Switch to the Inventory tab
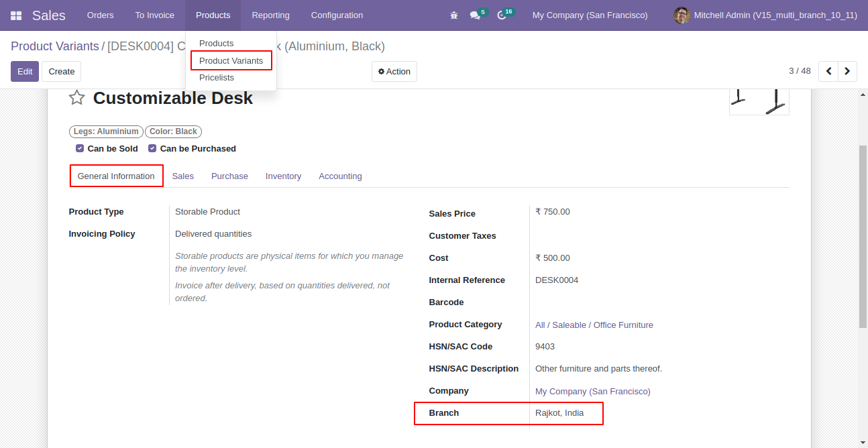Screen dimensions: 868x448 [283, 176]
